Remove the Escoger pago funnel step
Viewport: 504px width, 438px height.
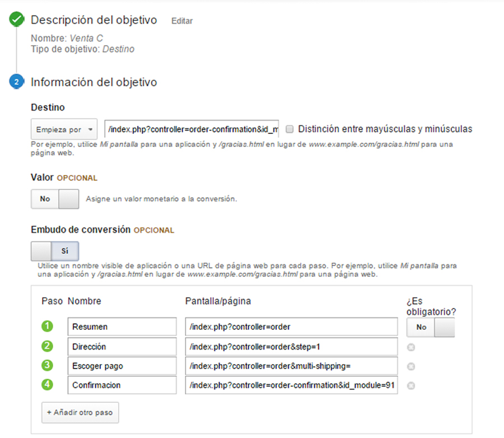[x=411, y=366]
